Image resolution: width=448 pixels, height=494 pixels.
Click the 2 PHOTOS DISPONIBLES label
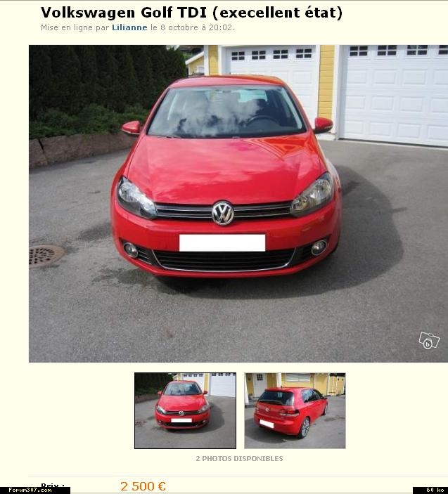(239, 458)
